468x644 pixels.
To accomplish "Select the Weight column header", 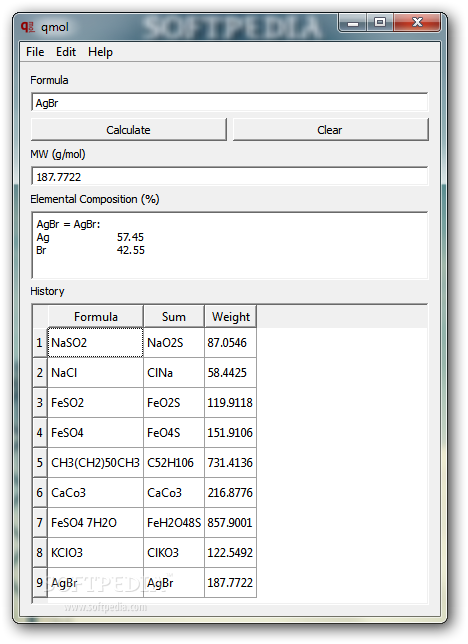I will tap(231, 317).
